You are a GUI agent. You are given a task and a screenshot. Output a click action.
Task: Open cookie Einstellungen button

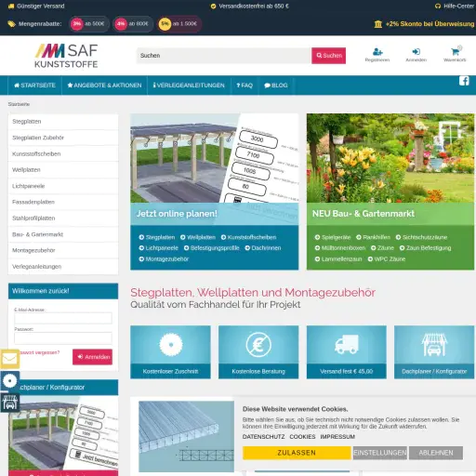[380, 453]
